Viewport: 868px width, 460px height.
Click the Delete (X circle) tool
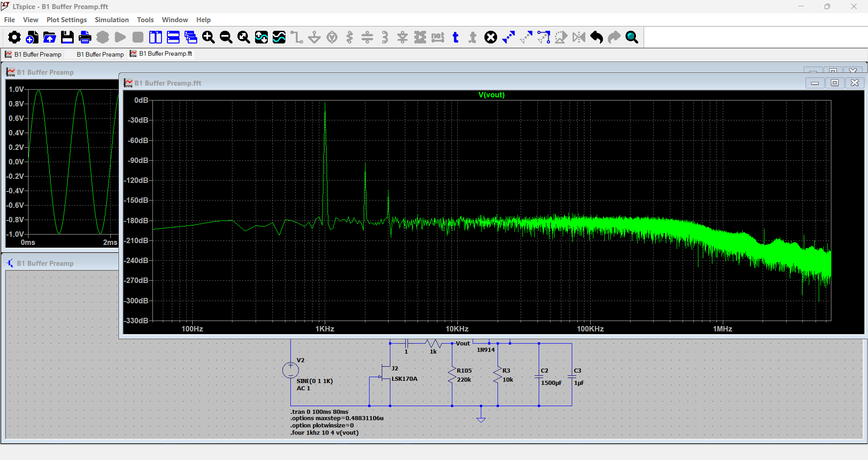click(x=491, y=37)
